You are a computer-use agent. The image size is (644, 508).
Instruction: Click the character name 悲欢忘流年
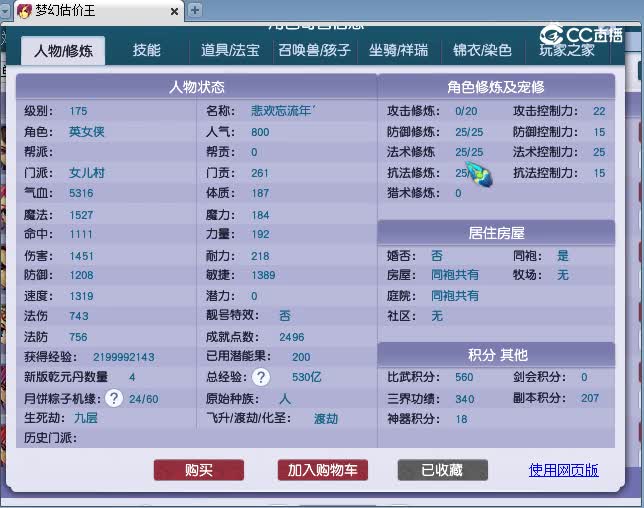point(283,110)
